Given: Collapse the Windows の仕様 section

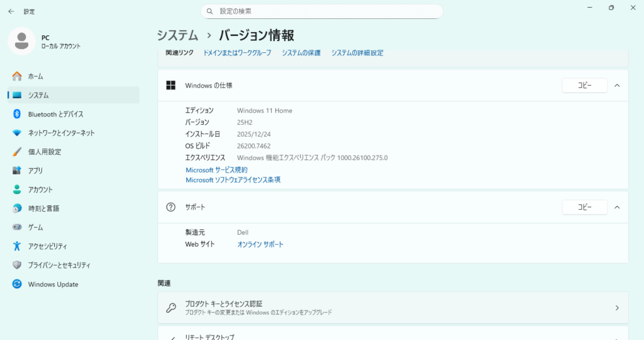Looking at the screenshot, I should [x=616, y=85].
